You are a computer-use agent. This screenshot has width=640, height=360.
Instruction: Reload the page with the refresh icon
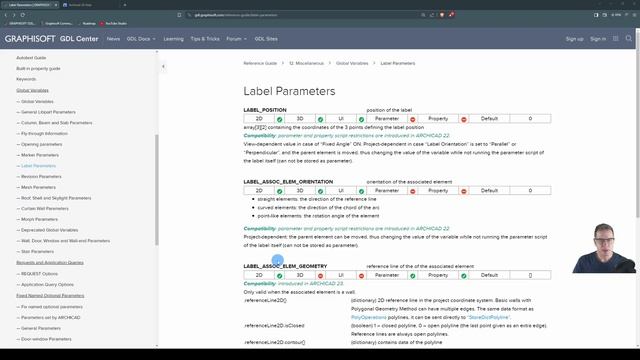[x=22, y=15]
